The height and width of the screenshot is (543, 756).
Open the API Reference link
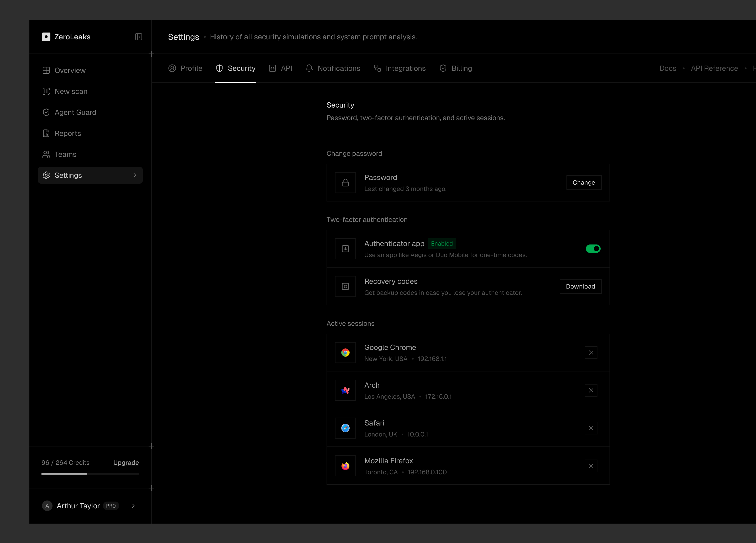tap(714, 68)
